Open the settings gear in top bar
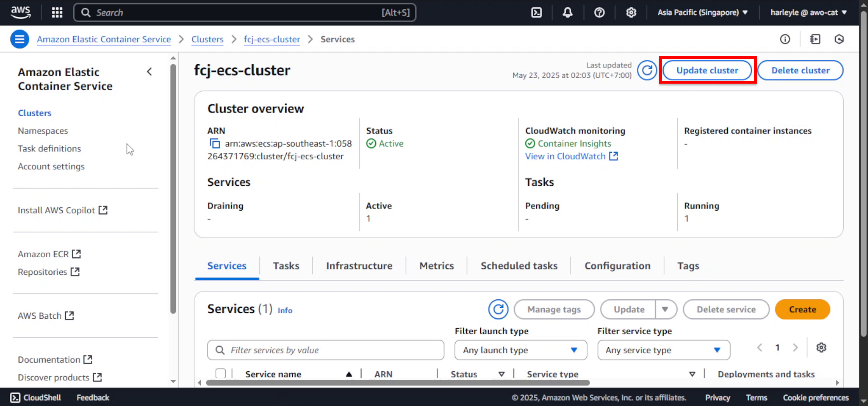This screenshot has height=406, width=868. click(x=631, y=12)
